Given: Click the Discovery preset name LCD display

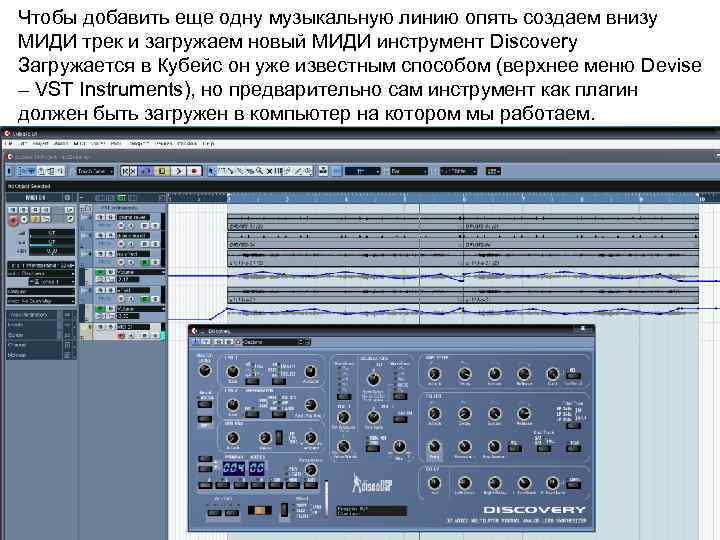Looking at the screenshot, I should tap(371, 511).
